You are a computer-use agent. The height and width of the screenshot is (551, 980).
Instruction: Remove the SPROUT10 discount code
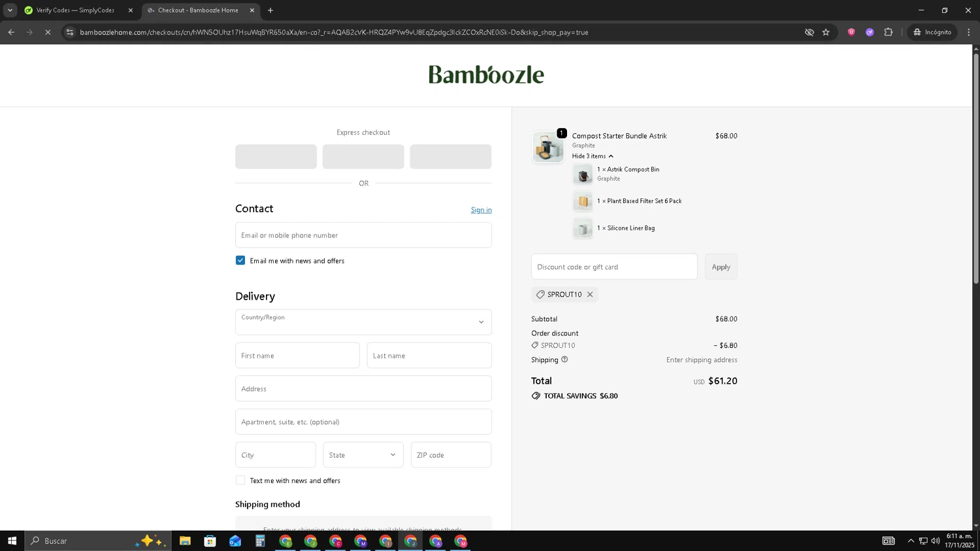click(590, 294)
